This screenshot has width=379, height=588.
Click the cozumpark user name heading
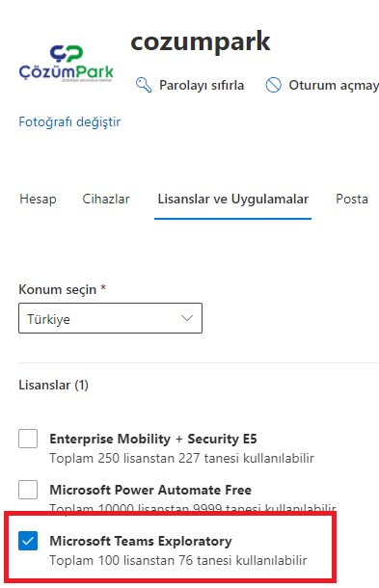tap(201, 42)
